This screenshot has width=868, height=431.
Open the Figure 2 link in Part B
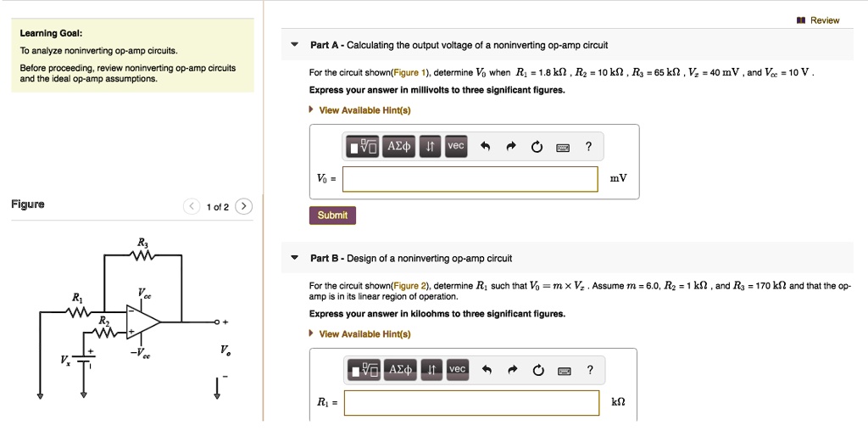pyautogui.click(x=414, y=286)
